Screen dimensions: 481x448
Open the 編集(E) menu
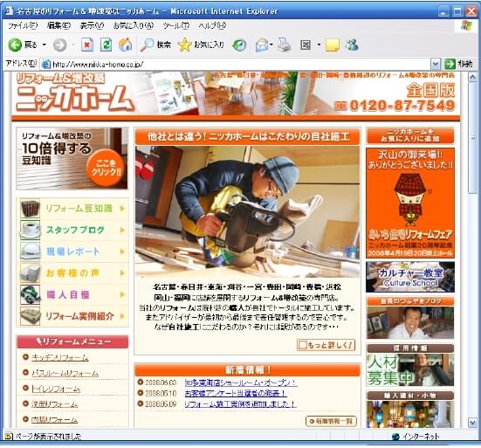point(58,26)
